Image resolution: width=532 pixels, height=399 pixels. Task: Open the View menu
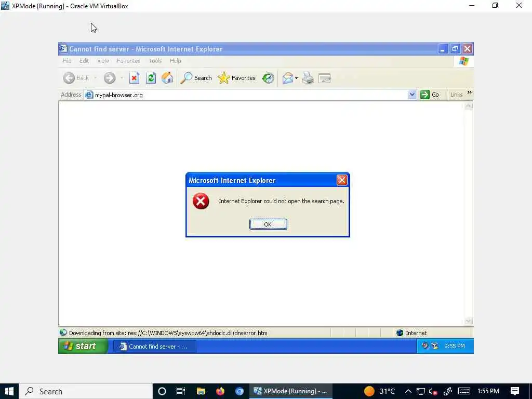(103, 61)
